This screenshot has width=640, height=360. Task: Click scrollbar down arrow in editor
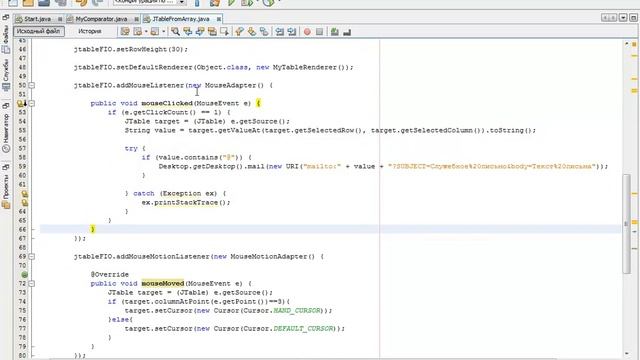click(x=627, y=353)
